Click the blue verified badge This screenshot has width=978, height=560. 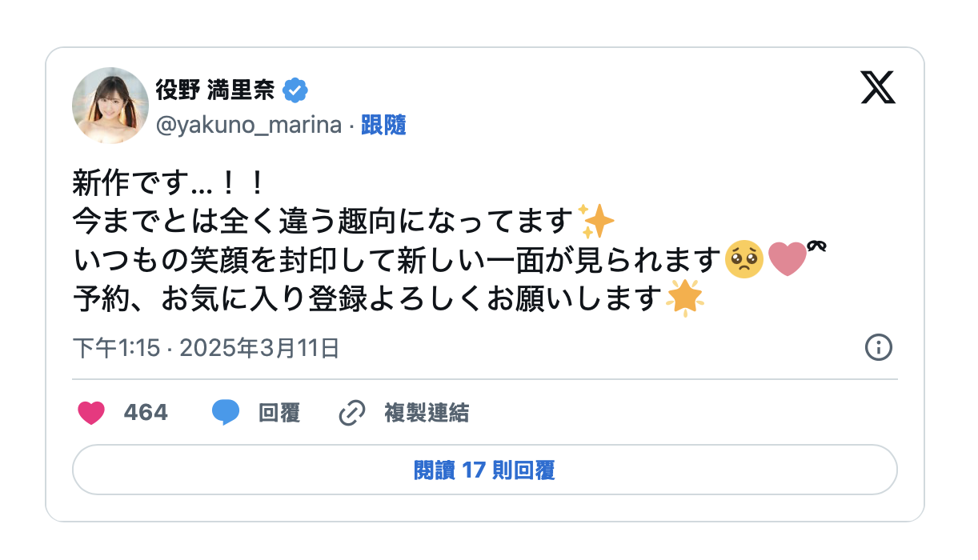click(x=295, y=90)
